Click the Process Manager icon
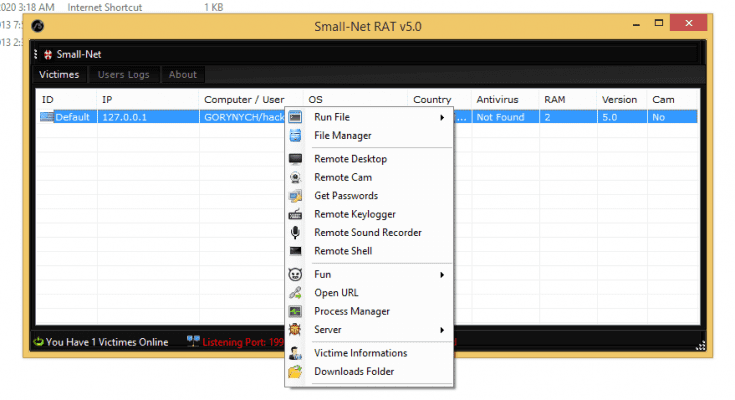 [295, 311]
